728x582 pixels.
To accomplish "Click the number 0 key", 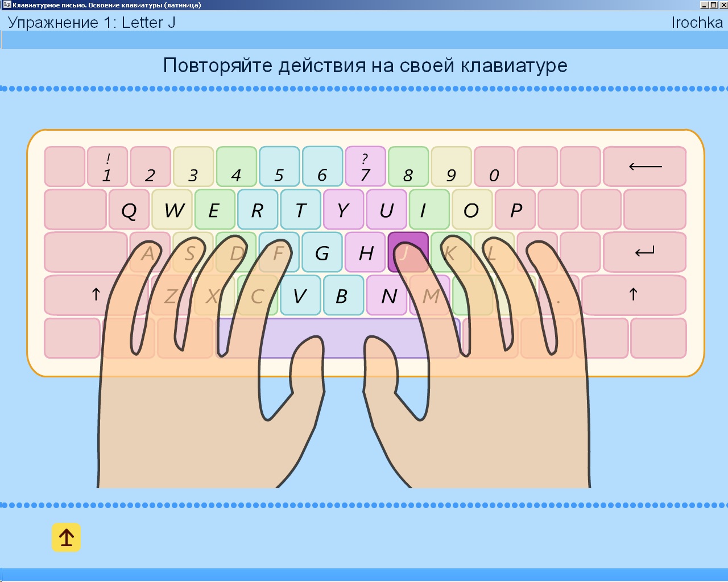I will click(494, 167).
